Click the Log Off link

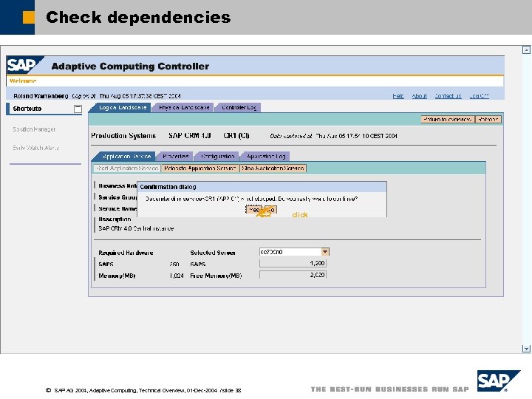479,96
